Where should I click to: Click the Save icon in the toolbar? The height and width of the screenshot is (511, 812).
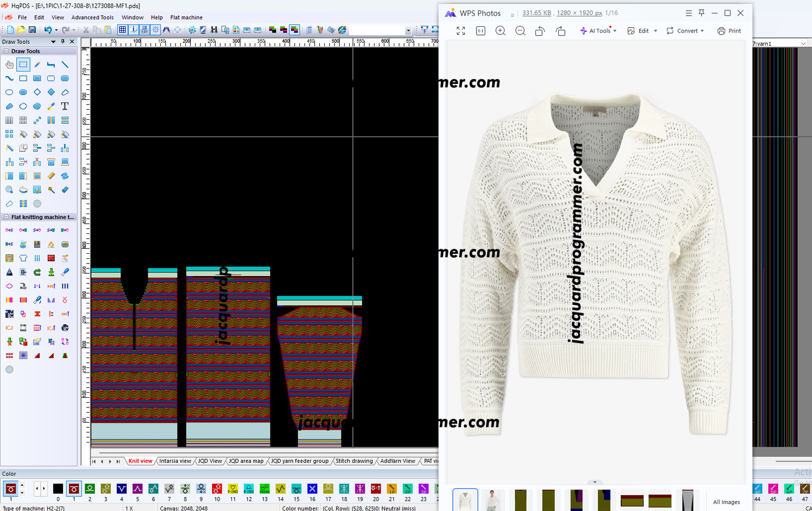coord(32,30)
